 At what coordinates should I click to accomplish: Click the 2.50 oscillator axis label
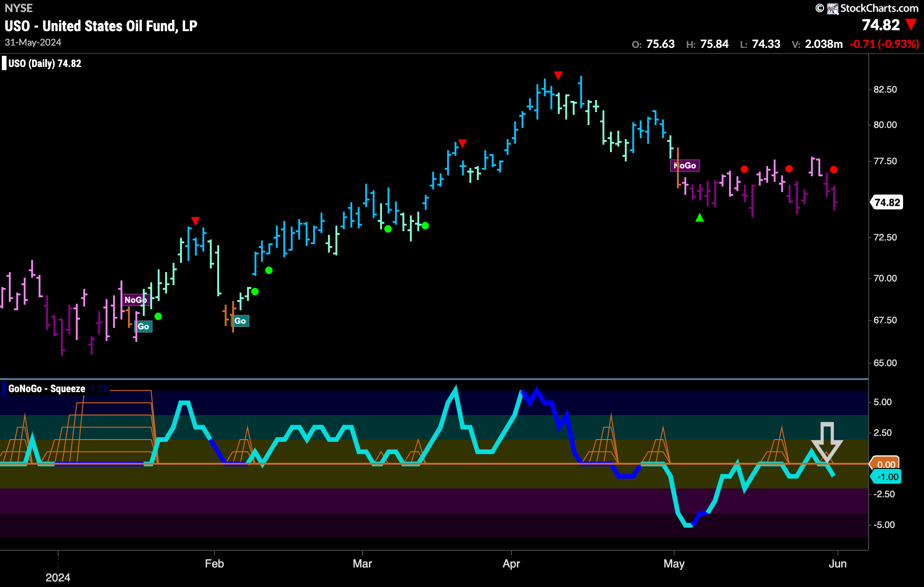tap(883, 433)
